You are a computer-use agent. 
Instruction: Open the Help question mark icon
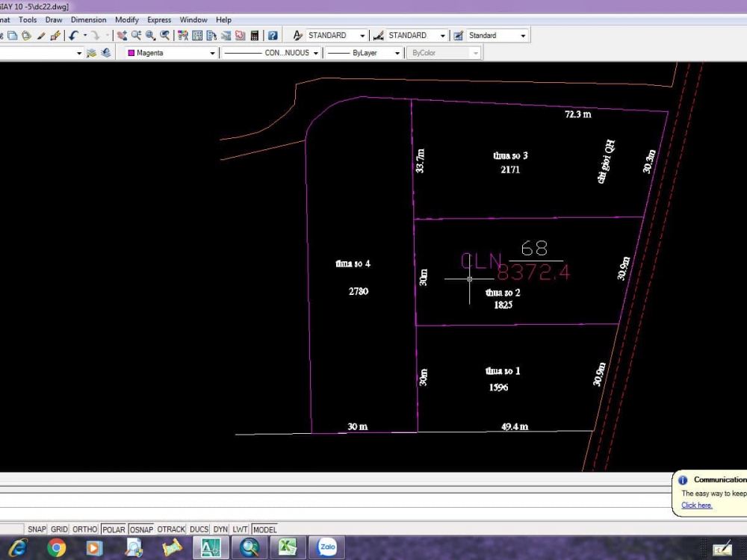click(273, 35)
